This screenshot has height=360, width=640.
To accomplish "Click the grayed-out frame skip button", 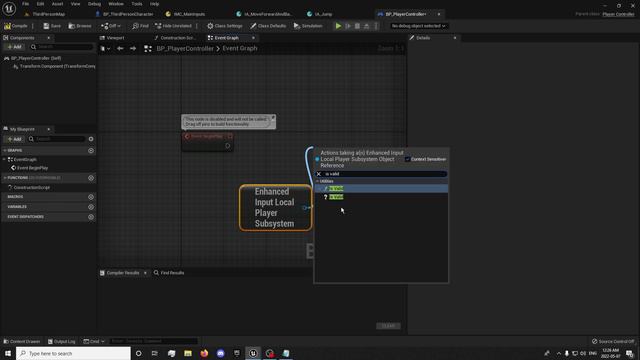I will tap(348, 26).
